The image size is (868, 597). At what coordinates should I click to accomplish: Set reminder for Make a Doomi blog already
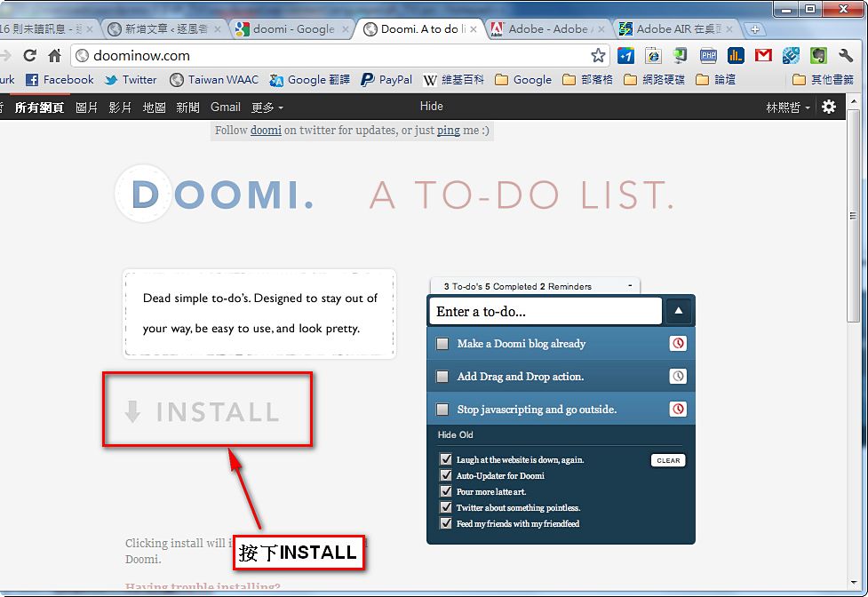678,344
